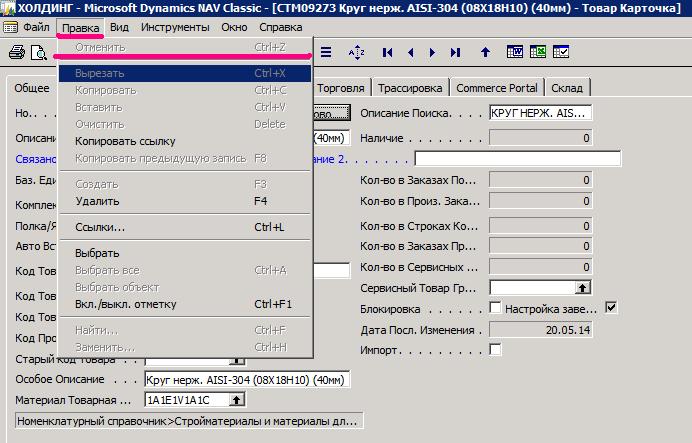
Task: Go to last record arrow icon
Action: (x=455, y=53)
